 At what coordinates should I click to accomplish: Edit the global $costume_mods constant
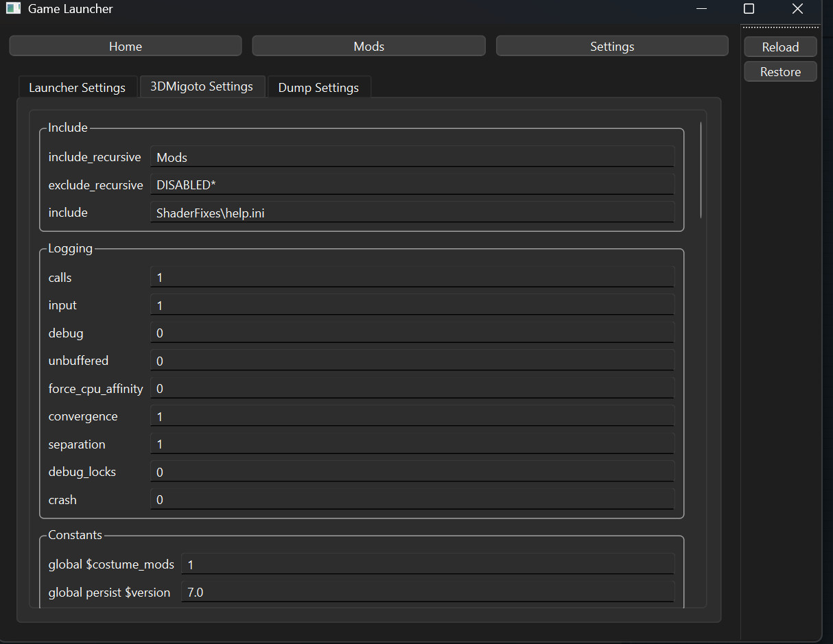pyautogui.click(x=427, y=564)
